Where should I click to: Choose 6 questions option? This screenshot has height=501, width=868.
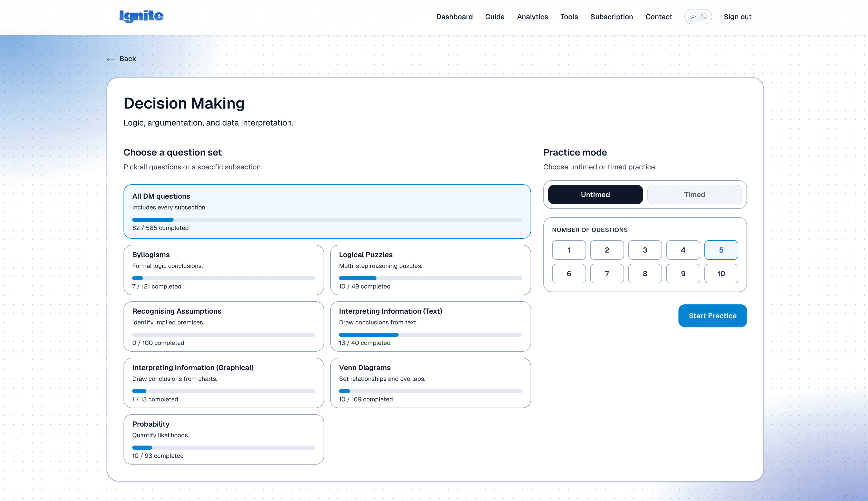pyautogui.click(x=569, y=274)
